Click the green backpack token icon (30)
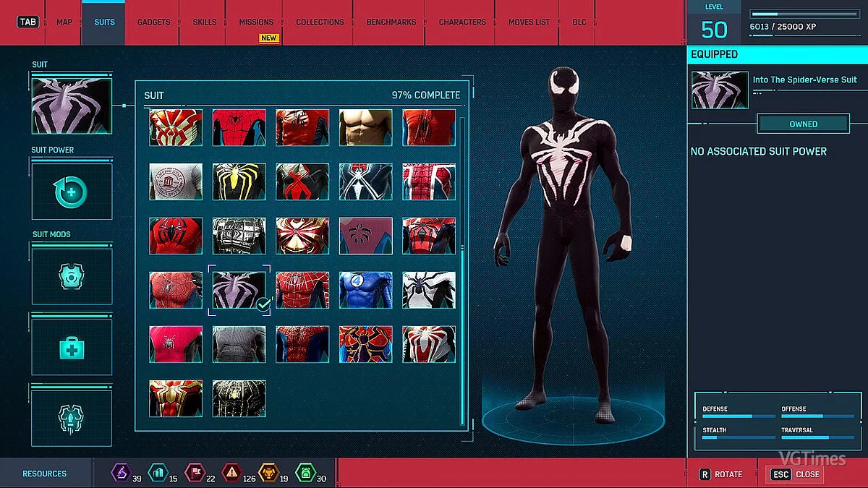 tap(305, 473)
